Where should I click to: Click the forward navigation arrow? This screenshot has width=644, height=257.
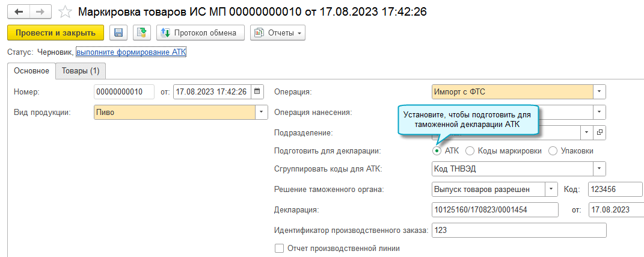[40, 12]
